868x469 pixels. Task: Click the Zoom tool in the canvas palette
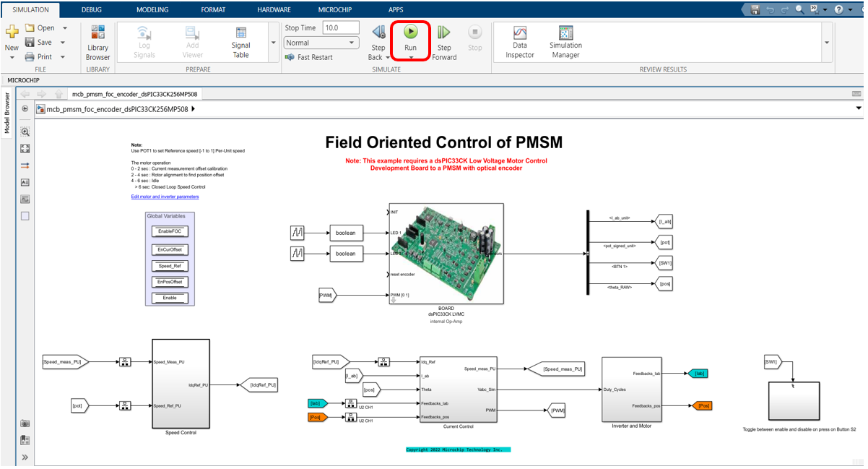[x=25, y=132]
